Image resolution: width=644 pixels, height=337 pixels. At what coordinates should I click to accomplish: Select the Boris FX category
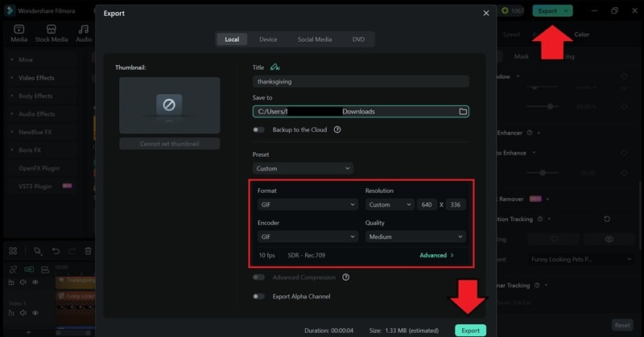click(30, 150)
